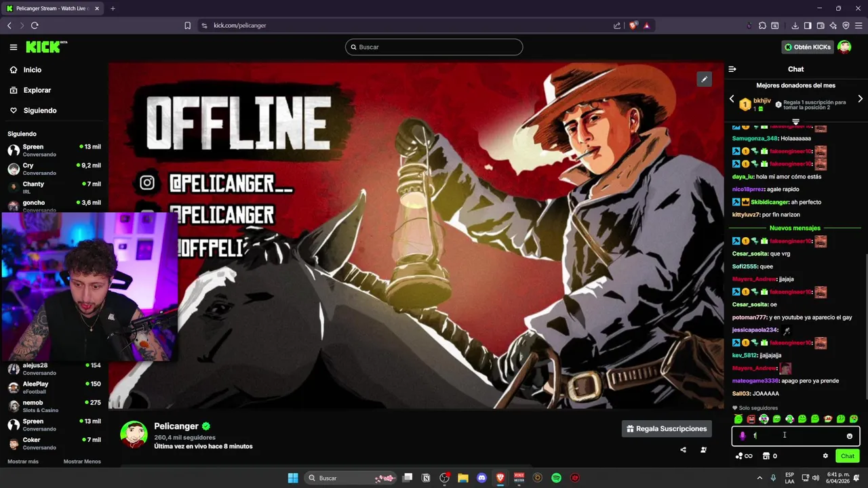Screen dimensions: 868x488
Task: Open Spotify from the taskbar
Action: tap(556, 478)
